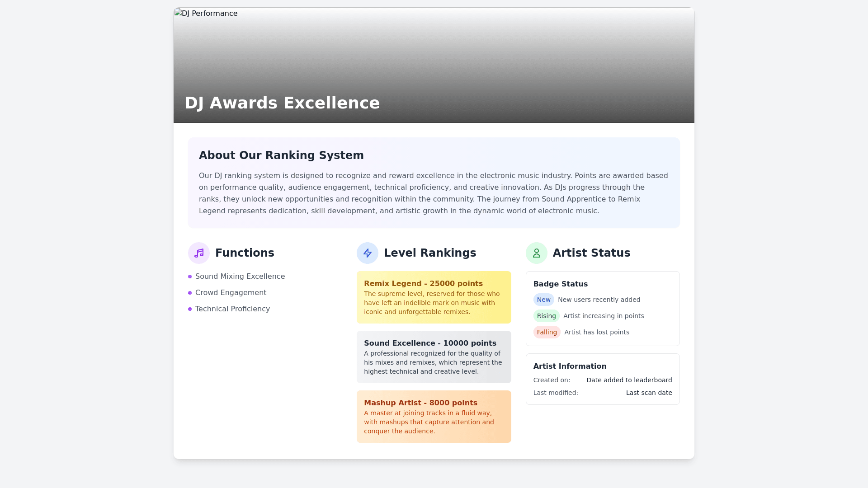
Task: Open the Remix Legend 25000 points card
Action: click(434, 297)
